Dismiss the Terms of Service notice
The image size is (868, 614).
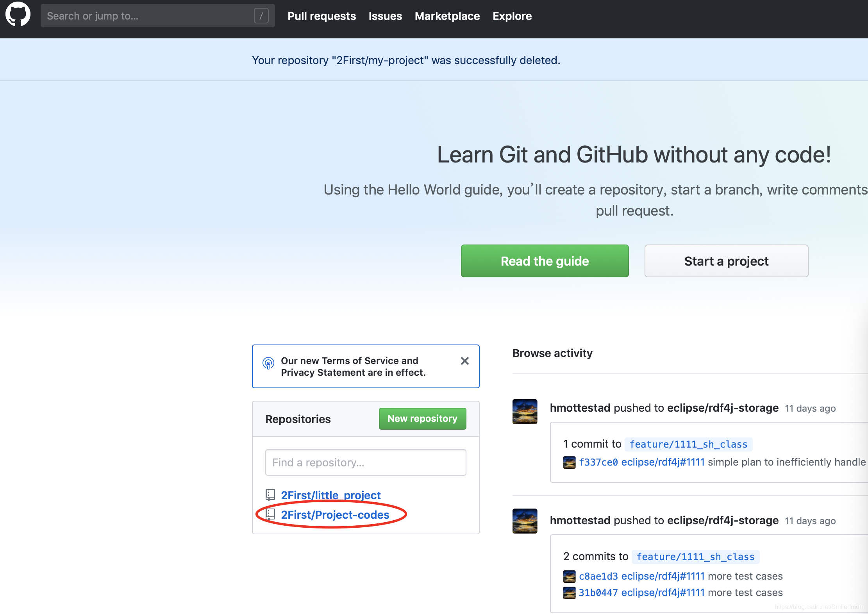tap(464, 361)
